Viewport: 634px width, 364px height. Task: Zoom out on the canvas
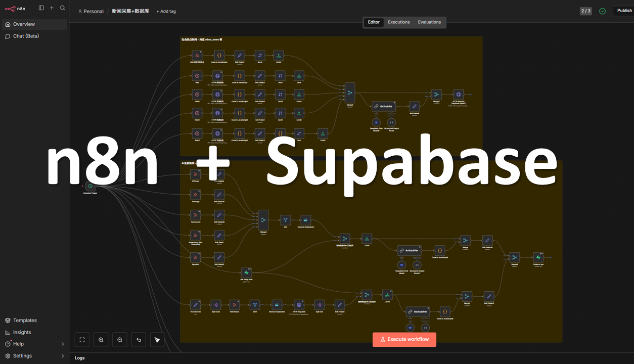120,340
